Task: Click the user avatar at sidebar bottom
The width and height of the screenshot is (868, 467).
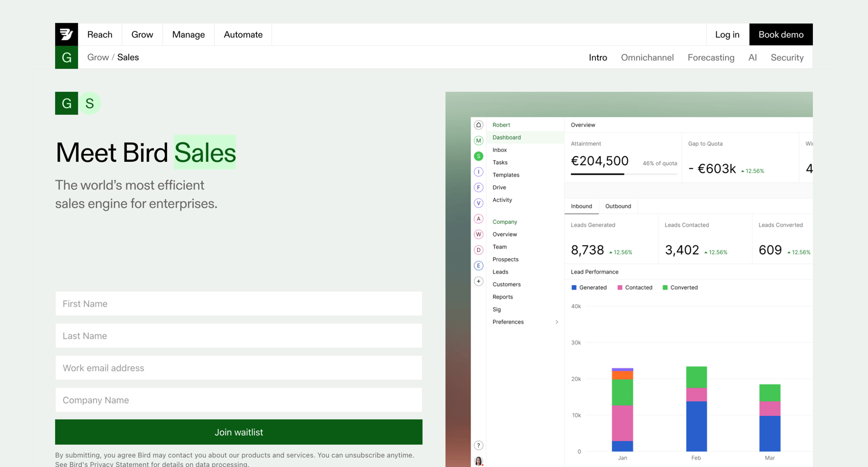Action: 479,461
